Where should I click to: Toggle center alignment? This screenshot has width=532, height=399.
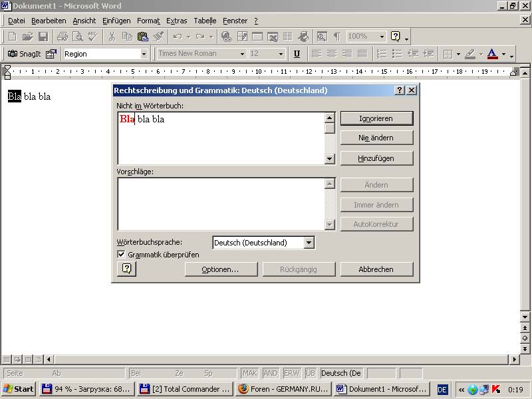[332, 54]
